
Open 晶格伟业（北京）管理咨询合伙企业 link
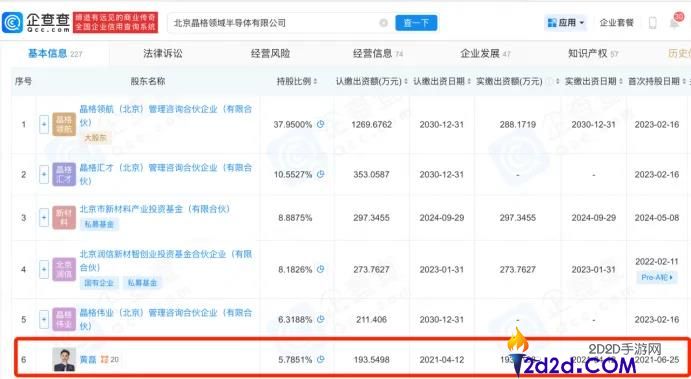(x=166, y=319)
